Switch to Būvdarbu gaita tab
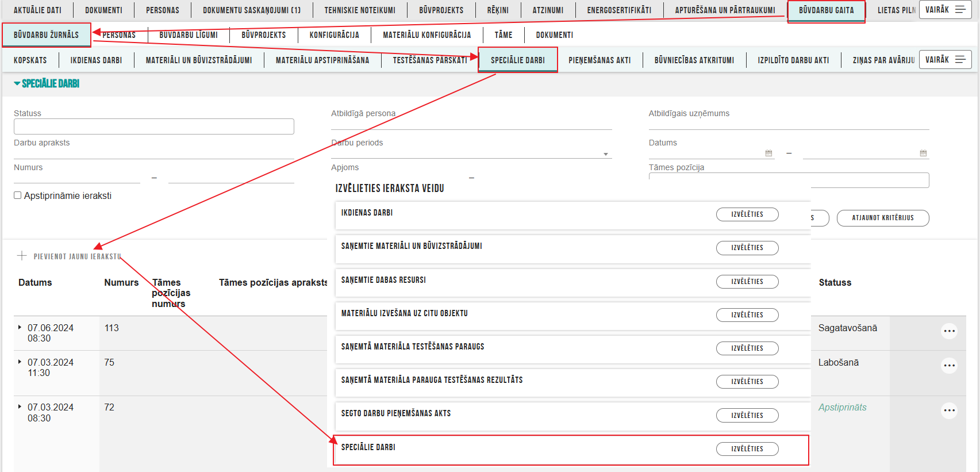The height and width of the screenshot is (472, 980). (826, 10)
